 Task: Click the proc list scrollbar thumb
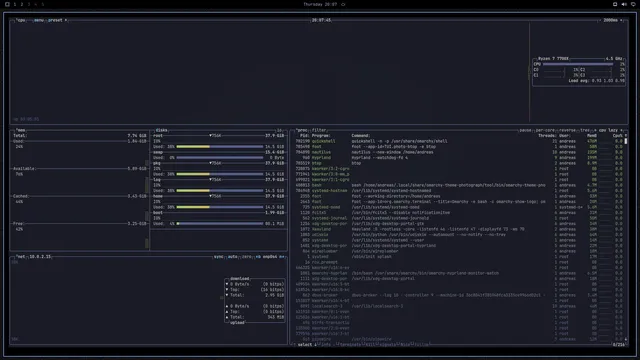pyautogui.click(x=626, y=141)
